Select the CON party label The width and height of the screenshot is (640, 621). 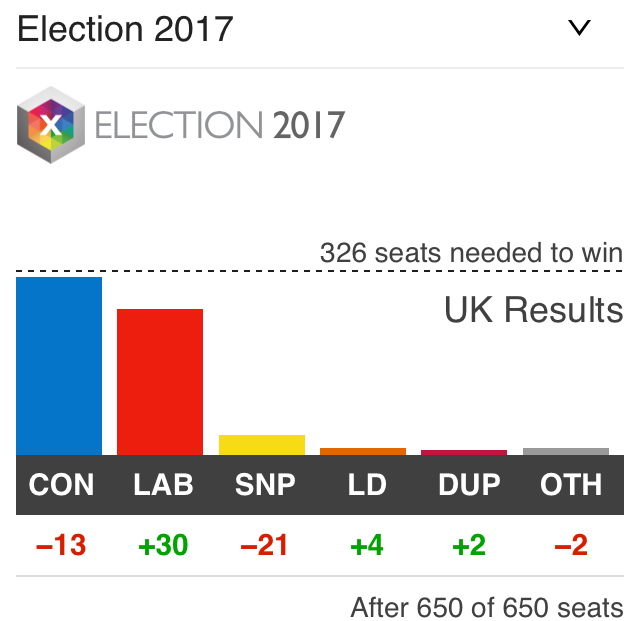[x=61, y=485]
